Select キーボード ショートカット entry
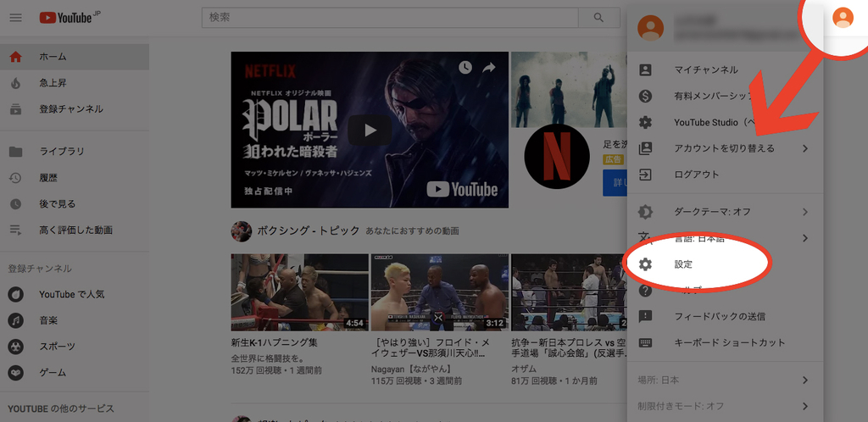 tap(726, 342)
